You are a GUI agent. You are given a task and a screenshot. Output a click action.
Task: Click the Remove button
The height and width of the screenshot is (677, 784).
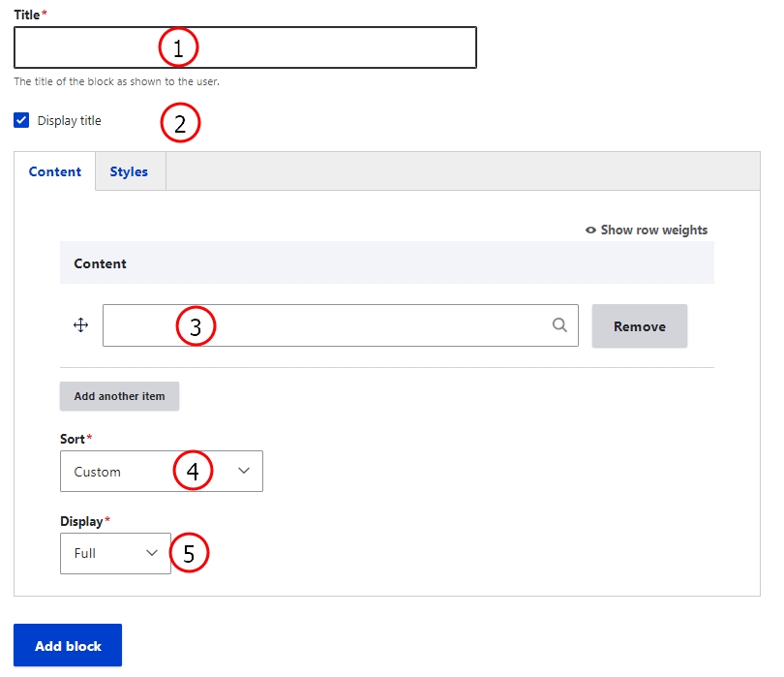(x=640, y=325)
